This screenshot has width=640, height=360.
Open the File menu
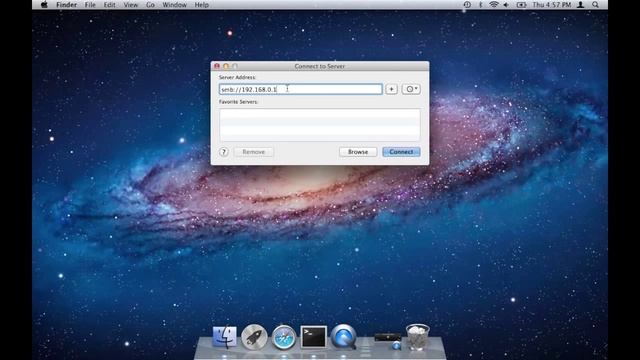[x=90, y=5]
